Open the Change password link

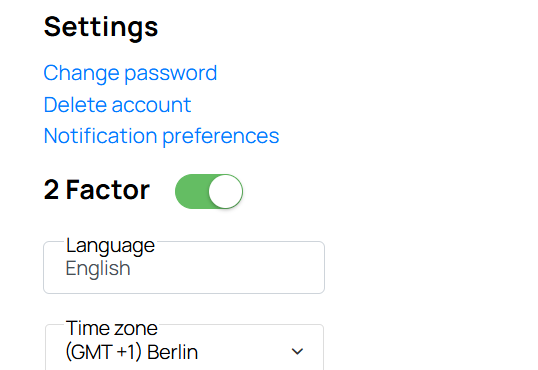(130, 73)
